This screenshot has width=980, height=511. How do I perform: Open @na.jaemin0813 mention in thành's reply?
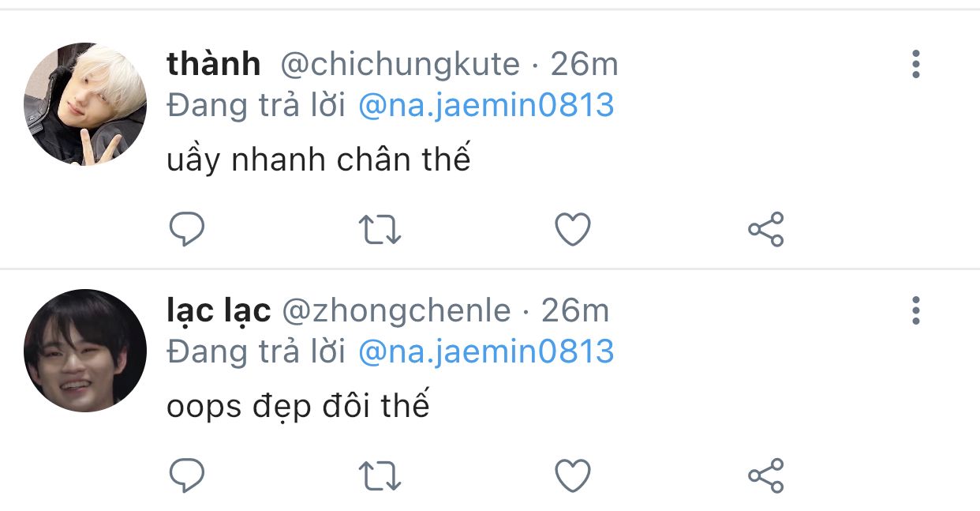tap(486, 105)
